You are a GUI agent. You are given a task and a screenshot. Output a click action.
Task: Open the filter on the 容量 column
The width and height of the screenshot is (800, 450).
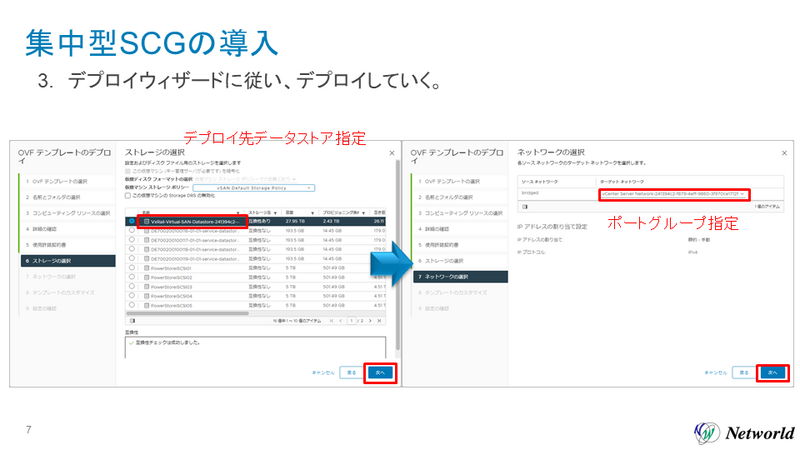[x=312, y=213]
